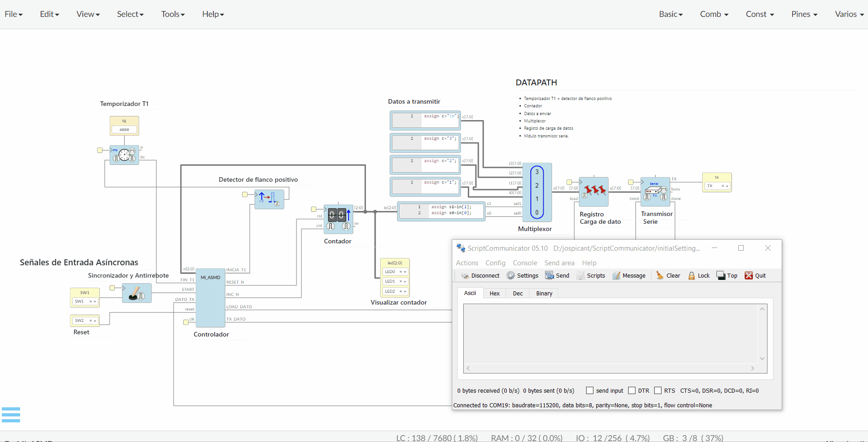This screenshot has width=868, height=442.
Task: Open the Tools menu
Action: (x=173, y=14)
